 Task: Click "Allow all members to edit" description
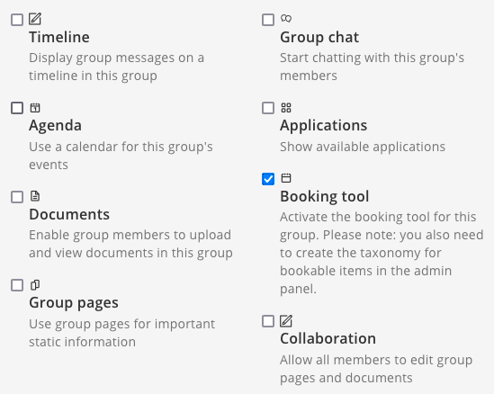(376, 369)
